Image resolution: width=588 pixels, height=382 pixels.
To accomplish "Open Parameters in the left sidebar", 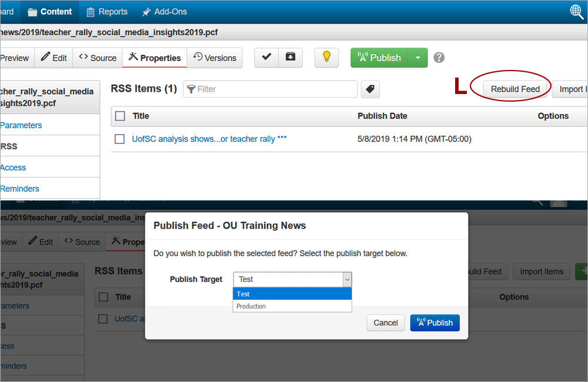I will point(21,125).
